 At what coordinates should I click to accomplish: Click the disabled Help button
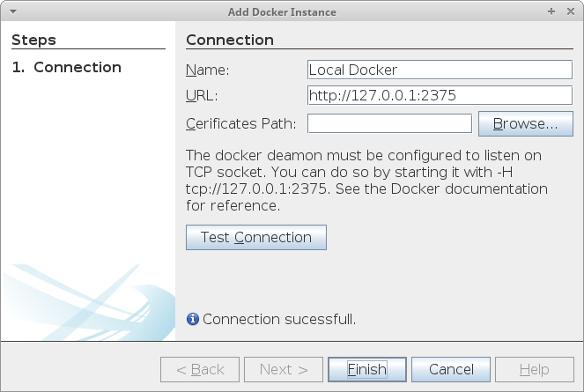coord(535,370)
